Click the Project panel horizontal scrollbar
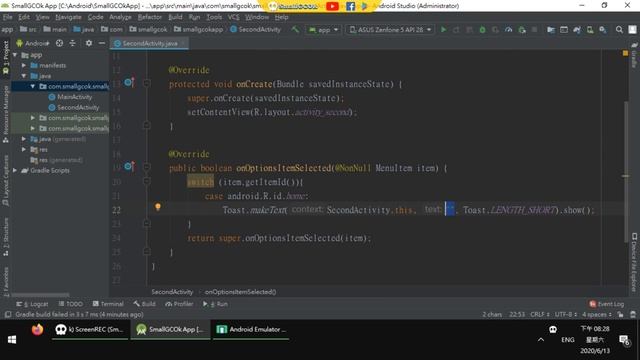640x360 pixels. (40, 295)
